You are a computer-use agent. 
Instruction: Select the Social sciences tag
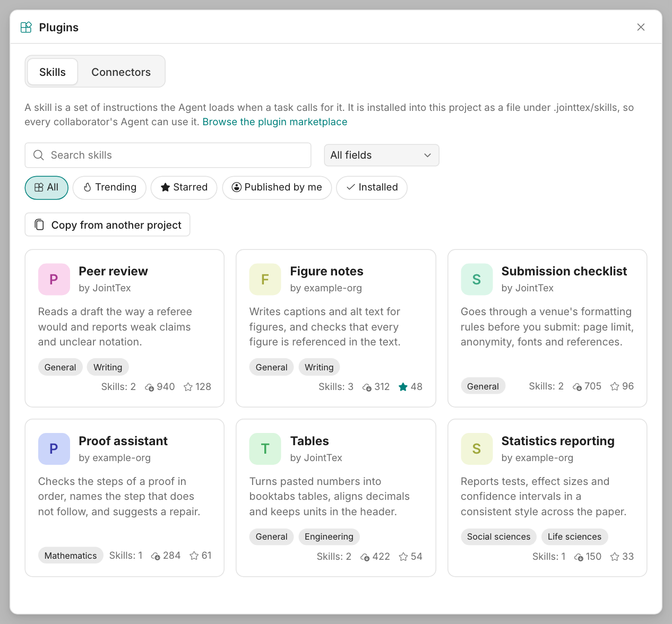[x=498, y=536]
